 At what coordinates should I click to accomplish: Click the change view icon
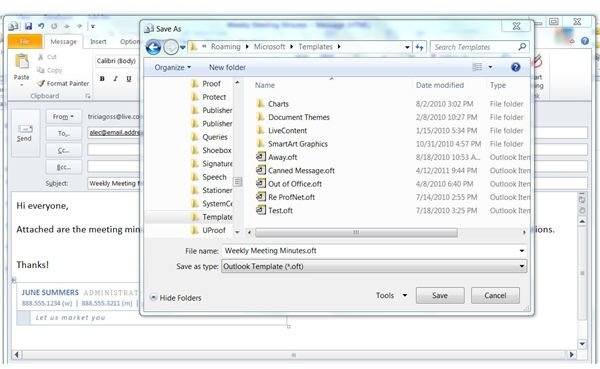(x=477, y=67)
